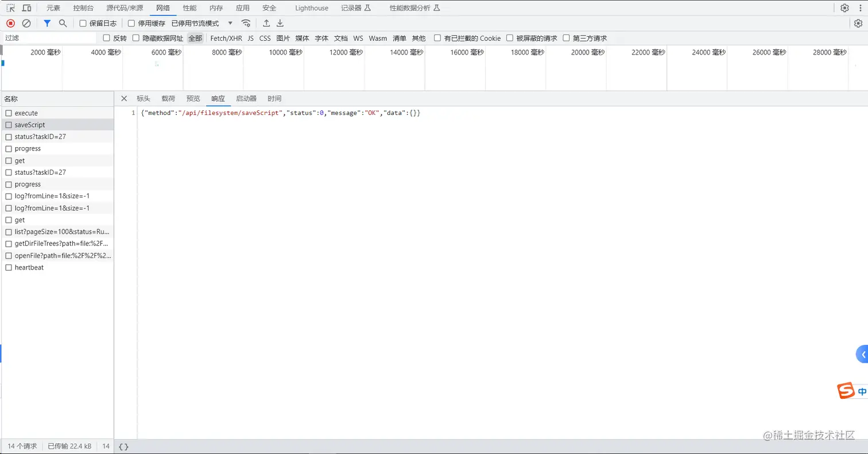Screen dimensions: 868x454
Task: Click the Sogou input method S icon
Action: click(x=846, y=391)
